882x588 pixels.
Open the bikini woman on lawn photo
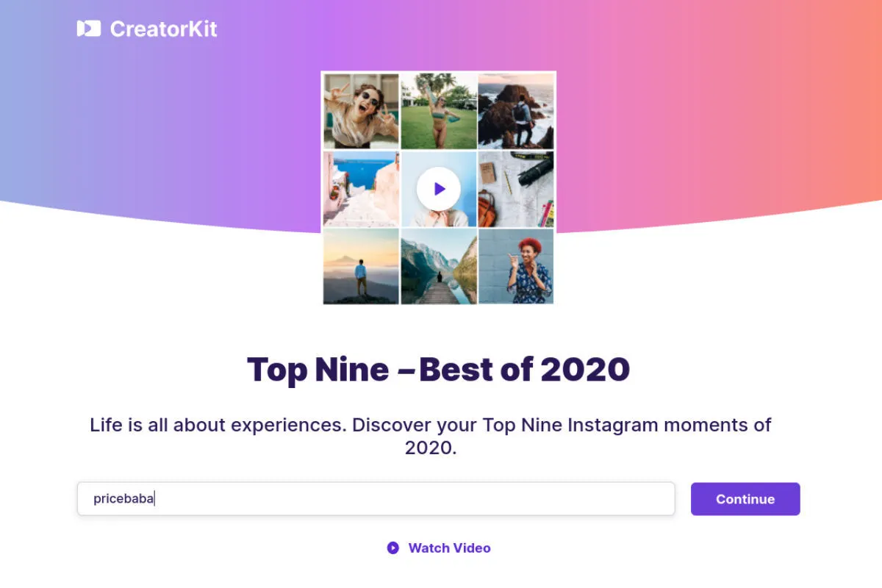[439, 111]
